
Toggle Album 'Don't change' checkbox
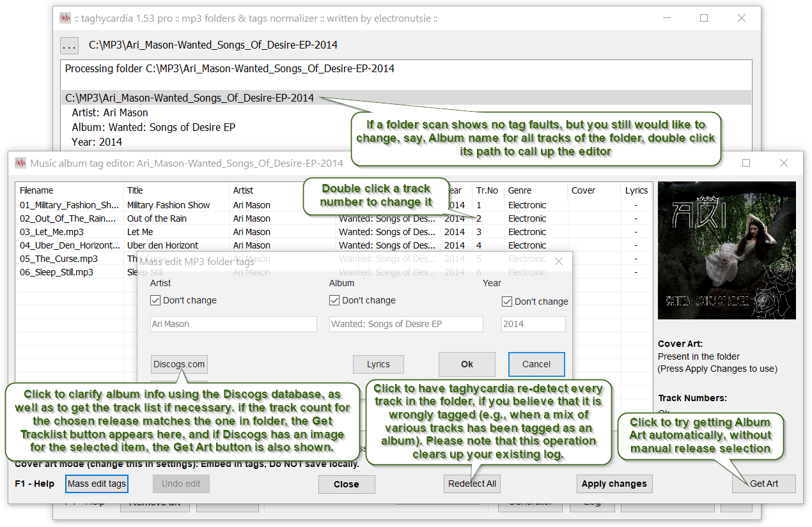tap(334, 300)
